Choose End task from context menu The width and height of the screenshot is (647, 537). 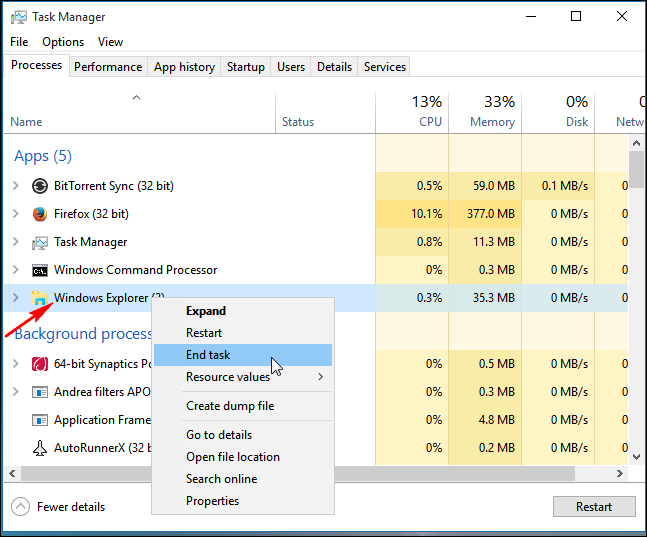208,355
